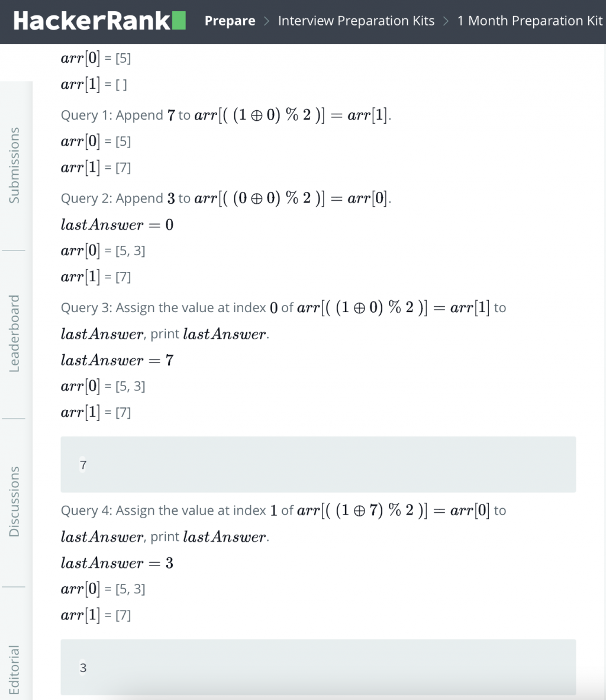Click the Query 3 Assign explanation text
Viewport: 606px width, 700px height.
pyautogui.click(x=283, y=320)
